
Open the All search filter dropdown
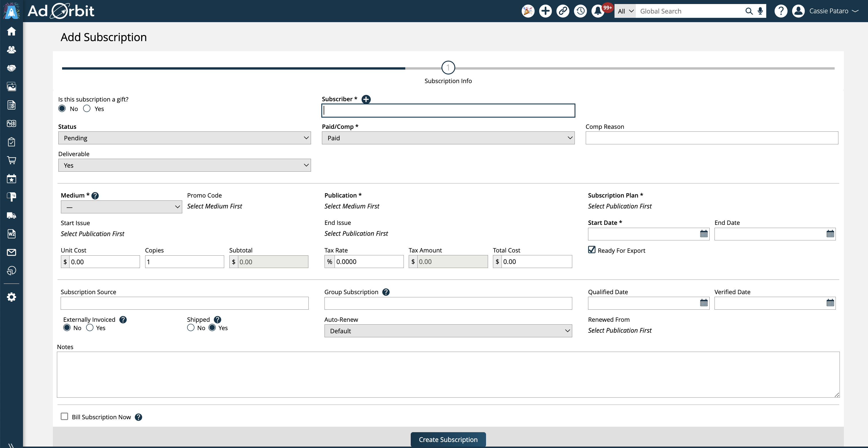(x=625, y=11)
